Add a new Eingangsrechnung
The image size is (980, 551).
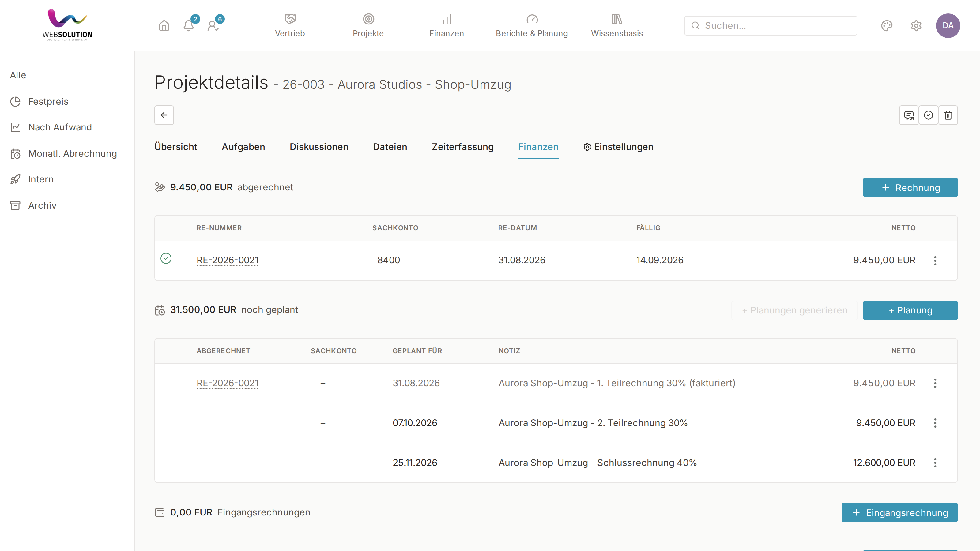pos(899,513)
